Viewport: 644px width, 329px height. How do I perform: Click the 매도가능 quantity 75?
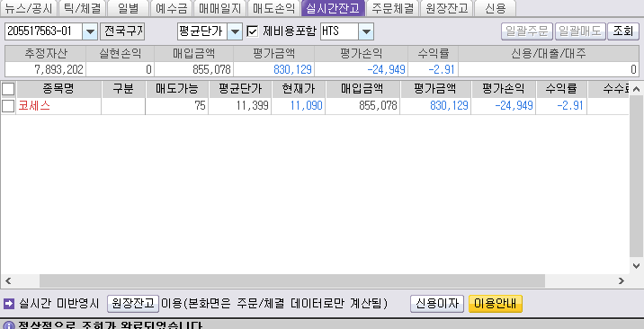click(x=177, y=106)
